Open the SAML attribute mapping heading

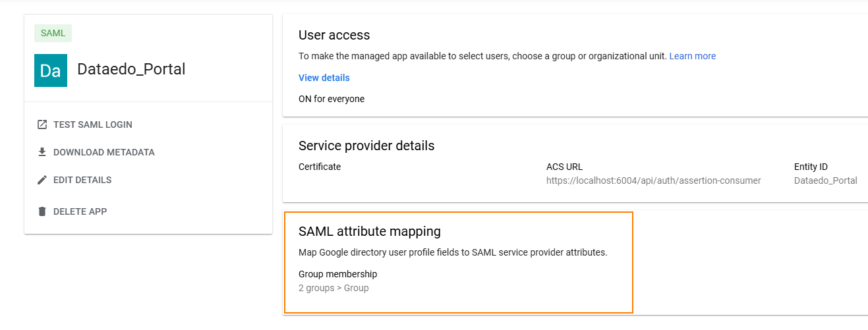tap(370, 231)
